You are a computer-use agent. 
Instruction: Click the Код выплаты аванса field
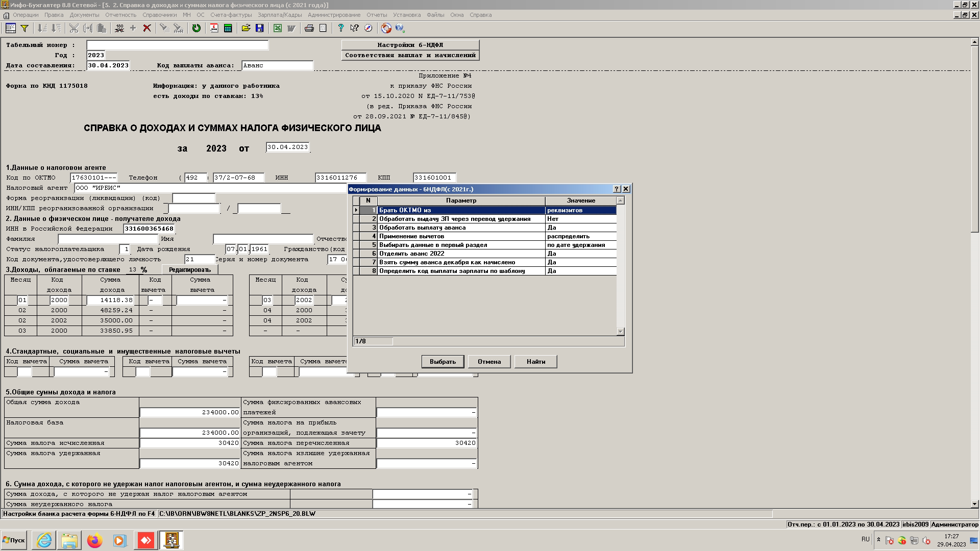(277, 65)
